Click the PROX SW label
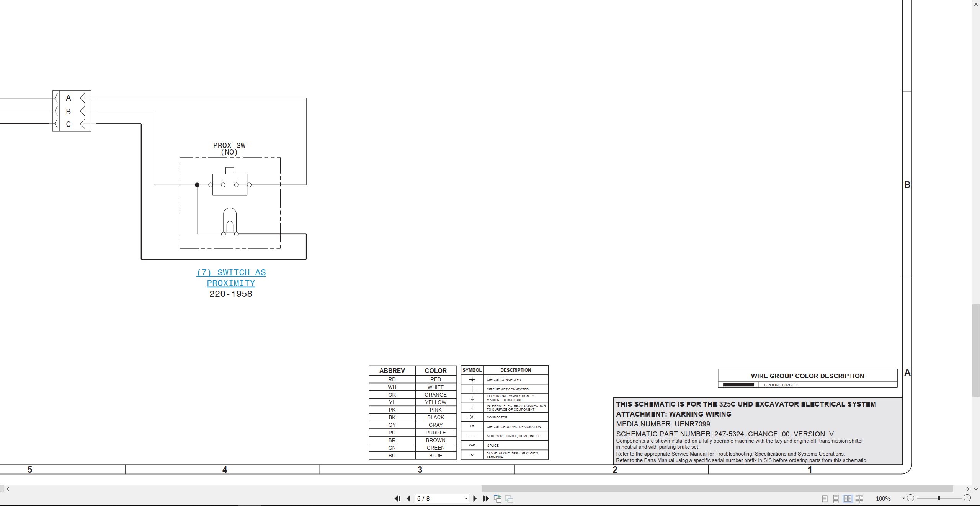Image resolution: width=980 pixels, height=506 pixels. pyautogui.click(x=229, y=145)
